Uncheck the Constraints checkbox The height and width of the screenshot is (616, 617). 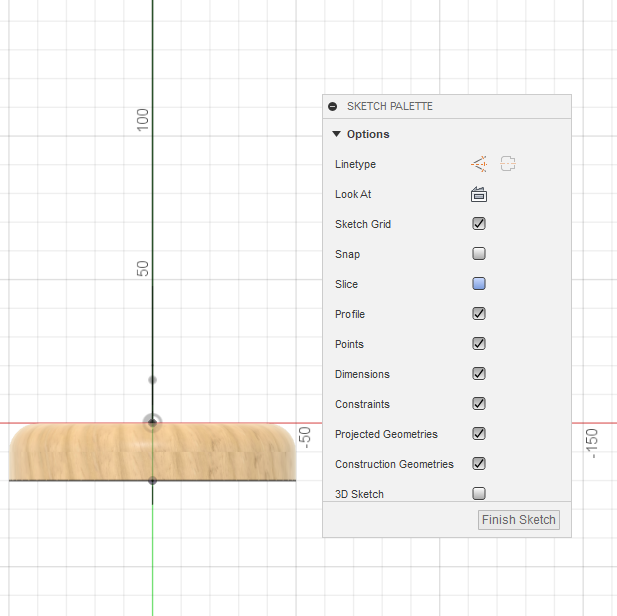click(479, 404)
